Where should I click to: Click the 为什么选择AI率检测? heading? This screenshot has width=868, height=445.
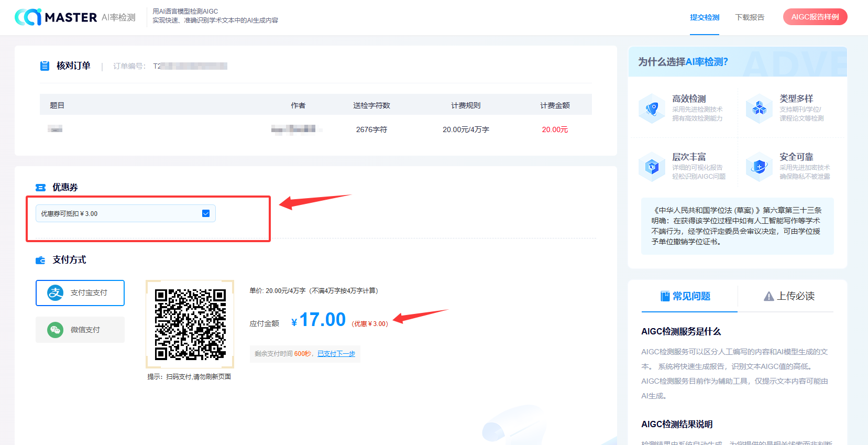(683, 62)
